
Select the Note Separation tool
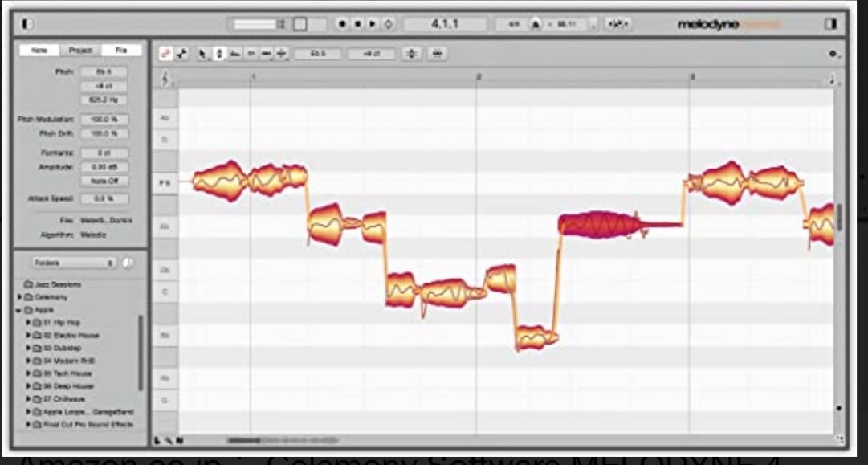click(x=282, y=54)
